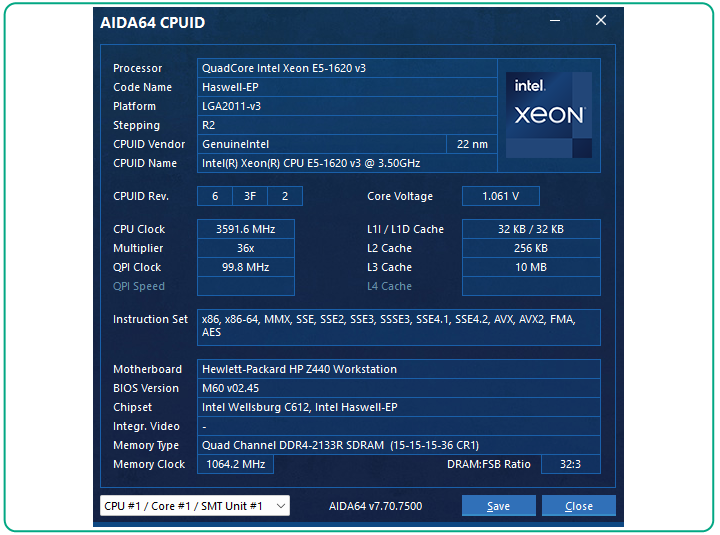This screenshot has height=535, width=720.
Task: Click the empty QPI Speed field
Action: coord(246,286)
